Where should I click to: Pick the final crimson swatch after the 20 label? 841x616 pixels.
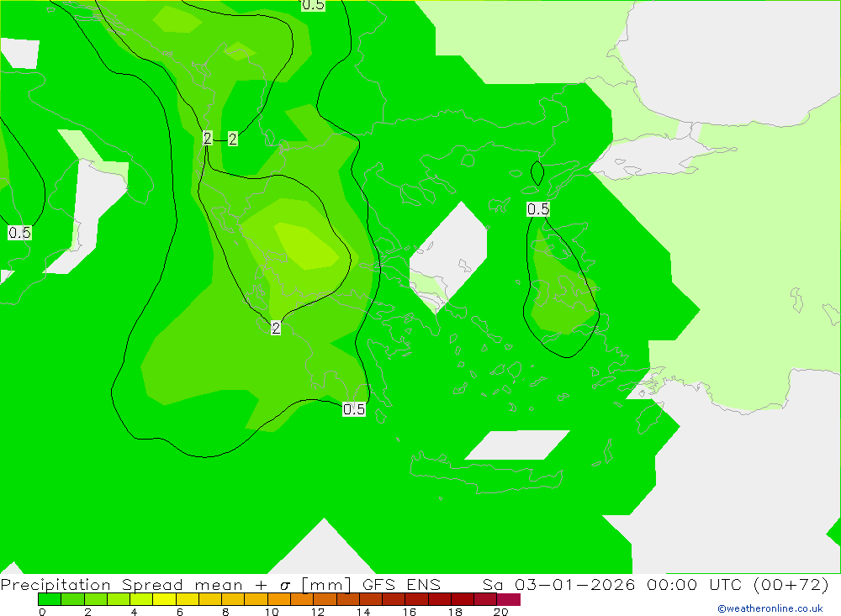(509, 599)
